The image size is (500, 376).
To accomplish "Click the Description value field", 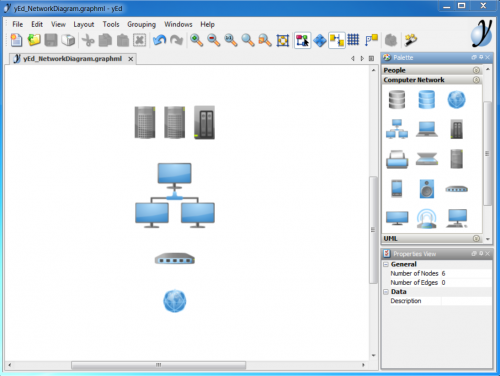I will (x=466, y=301).
